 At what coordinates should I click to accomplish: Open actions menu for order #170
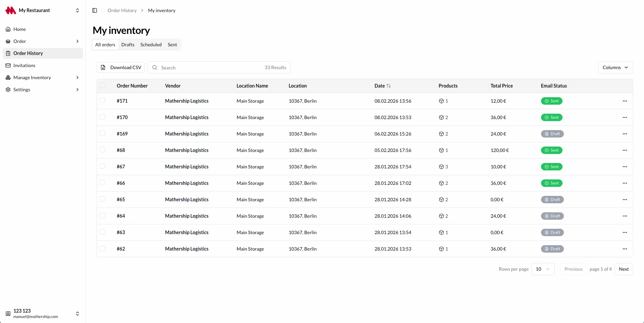[625, 117]
